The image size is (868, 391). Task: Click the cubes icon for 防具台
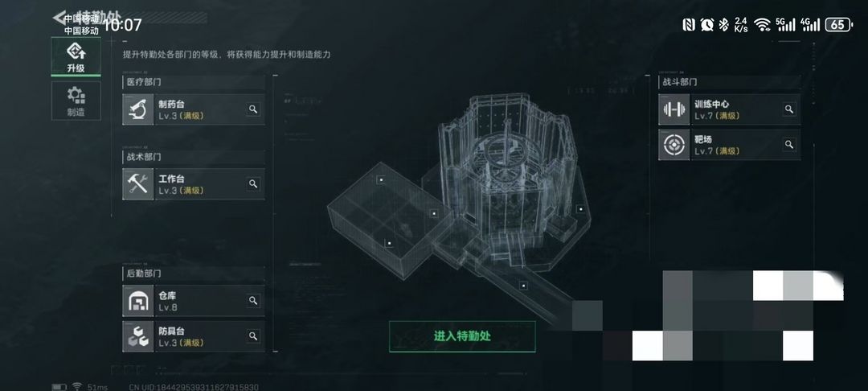[x=138, y=336]
